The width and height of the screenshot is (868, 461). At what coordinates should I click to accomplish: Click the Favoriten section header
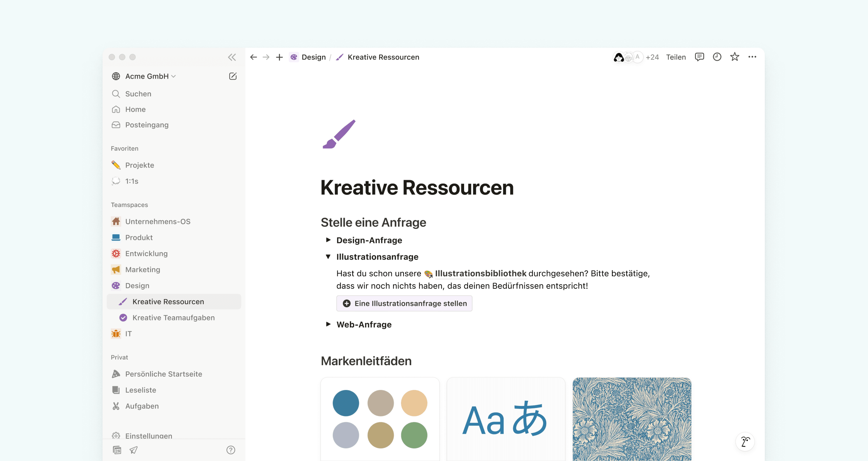click(x=124, y=148)
